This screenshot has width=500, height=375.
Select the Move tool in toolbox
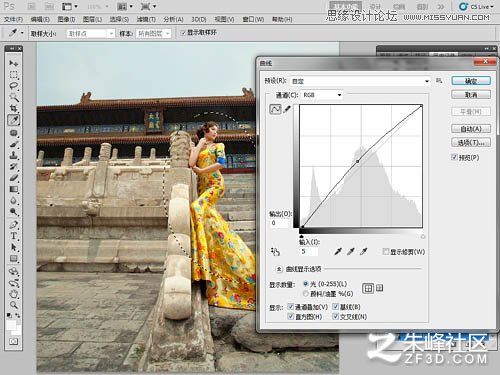coord(14,63)
